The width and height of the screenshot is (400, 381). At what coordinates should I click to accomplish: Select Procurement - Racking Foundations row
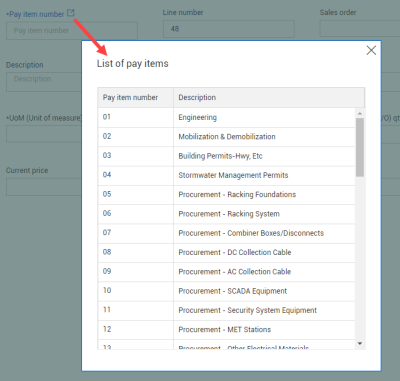[226, 195]
